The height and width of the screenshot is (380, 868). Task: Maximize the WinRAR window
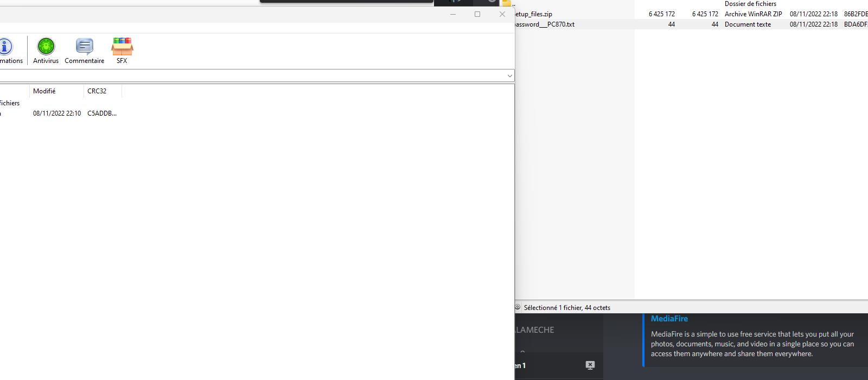click(x=477, y=14)
